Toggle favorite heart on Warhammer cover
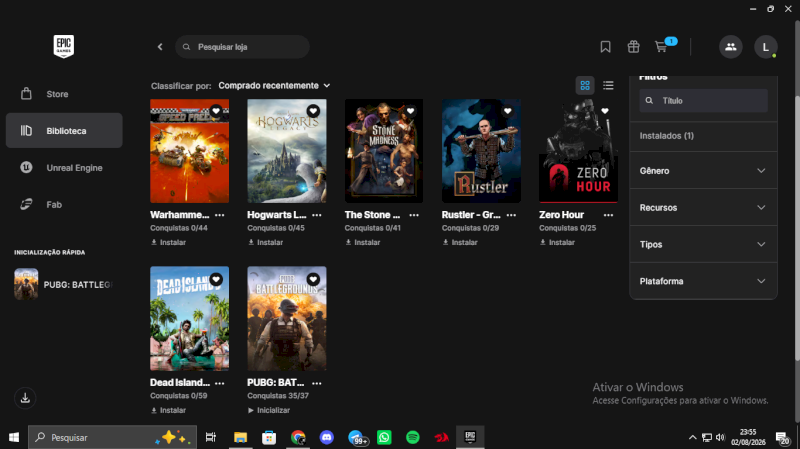The height and width of the screenshot is (449, 800). [216, 111]
